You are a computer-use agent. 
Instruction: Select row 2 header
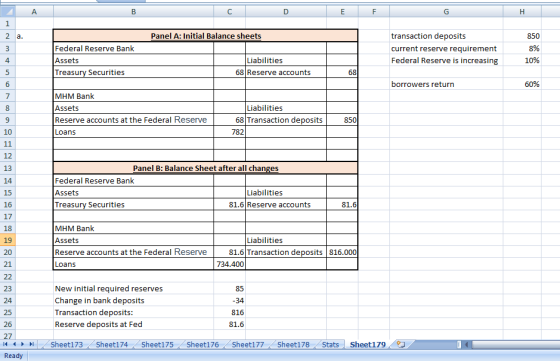pyautogui.click(x=8, y=36)
